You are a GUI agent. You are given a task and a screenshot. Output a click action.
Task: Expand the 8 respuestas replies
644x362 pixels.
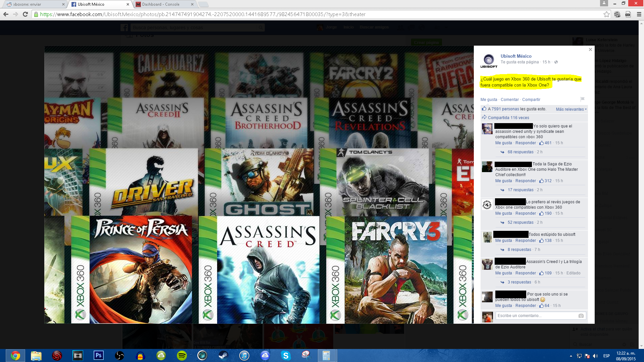[519, 250]
